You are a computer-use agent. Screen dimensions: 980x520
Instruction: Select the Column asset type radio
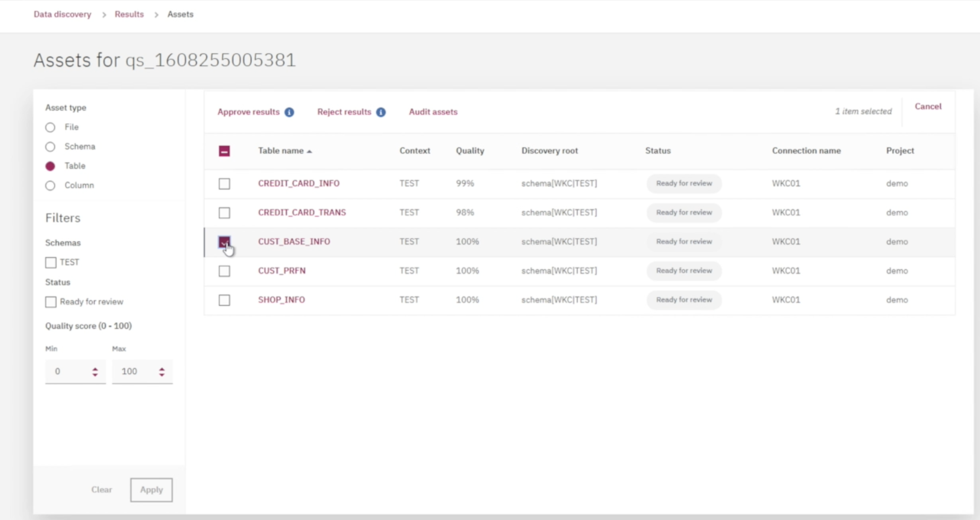pos(50,186)
